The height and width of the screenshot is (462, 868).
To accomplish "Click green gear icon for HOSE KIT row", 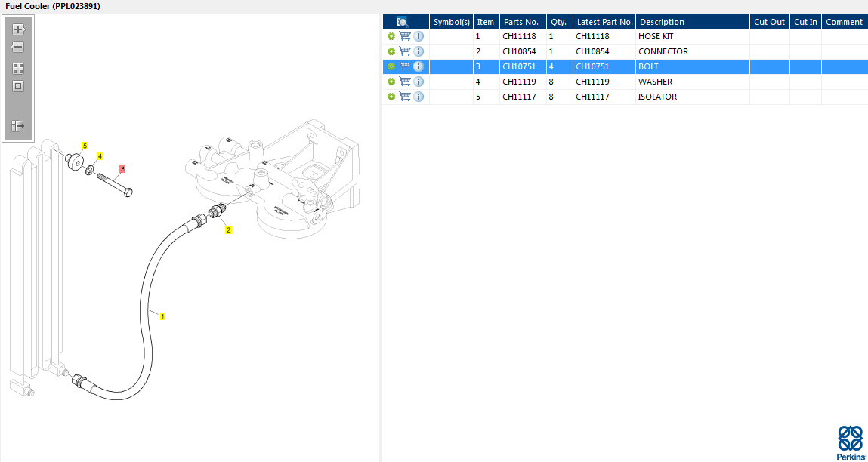I will 391,36.
